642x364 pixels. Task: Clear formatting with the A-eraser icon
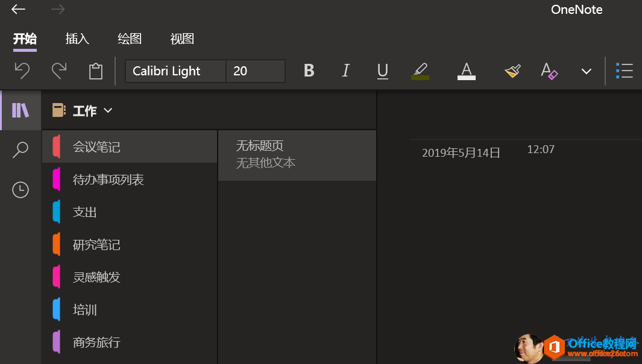[549, 71]
